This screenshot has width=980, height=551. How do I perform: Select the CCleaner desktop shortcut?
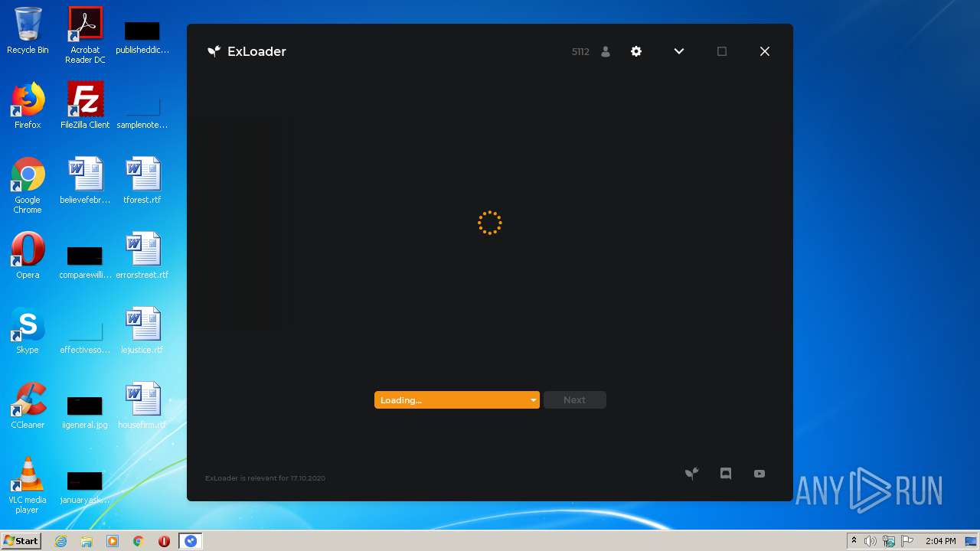coord(28,406)
